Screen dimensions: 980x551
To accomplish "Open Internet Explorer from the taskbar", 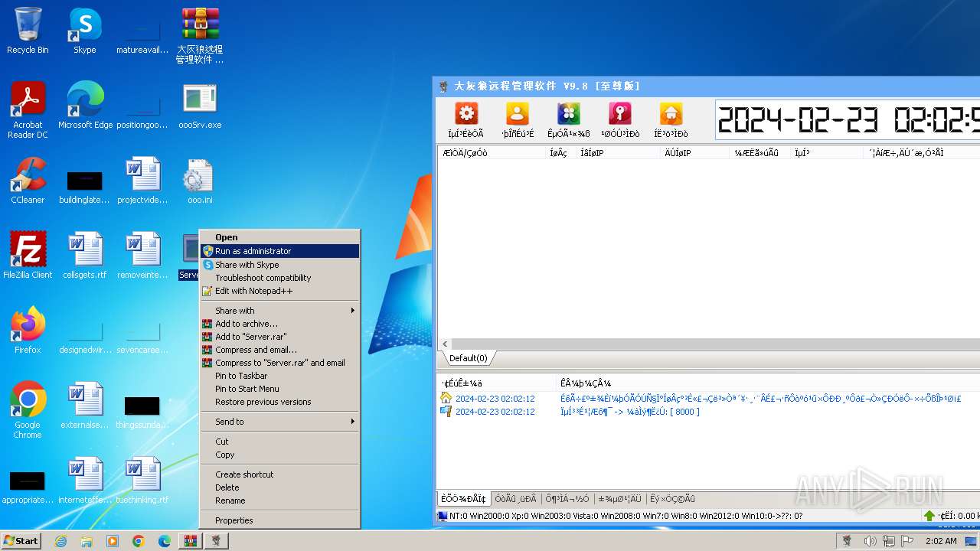I will 60,541.
